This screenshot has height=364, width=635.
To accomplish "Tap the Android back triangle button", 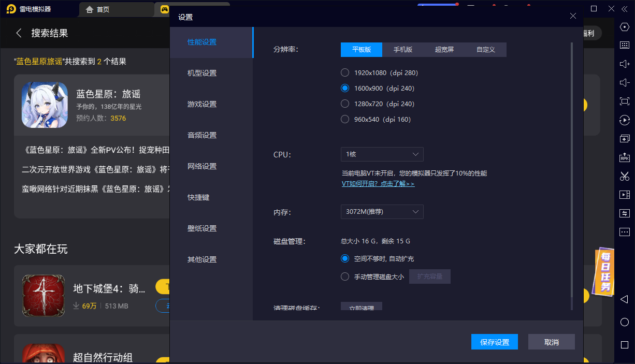I will [x=624, y=299].
